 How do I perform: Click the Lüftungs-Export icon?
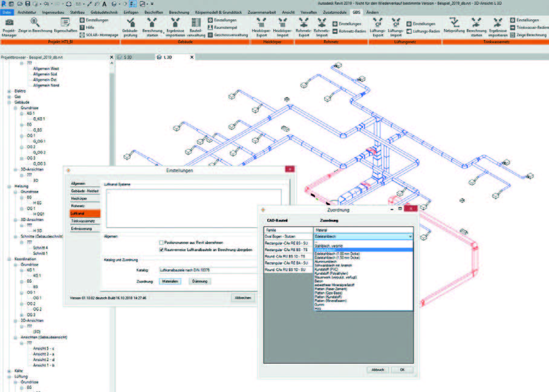click(x=378, y=27)
